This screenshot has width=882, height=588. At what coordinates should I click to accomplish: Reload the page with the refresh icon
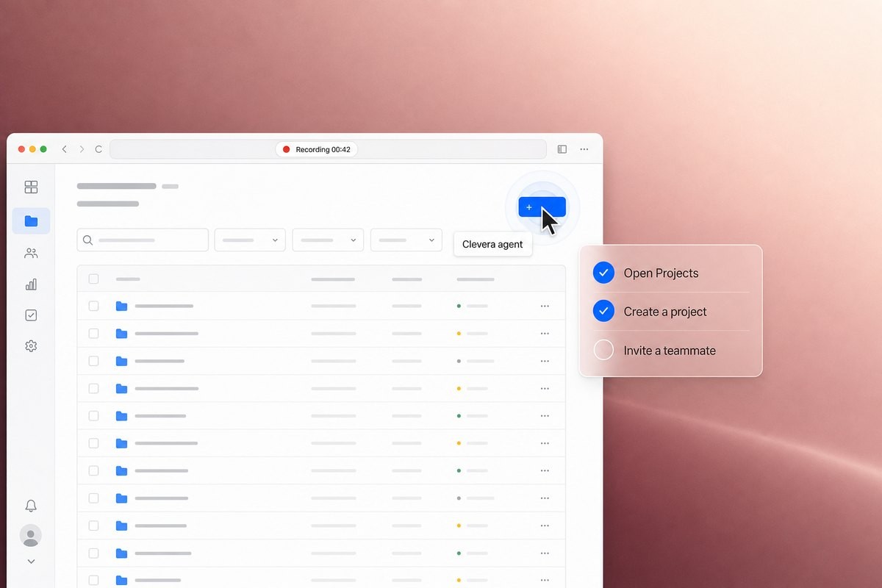click(x=98, y=149)
